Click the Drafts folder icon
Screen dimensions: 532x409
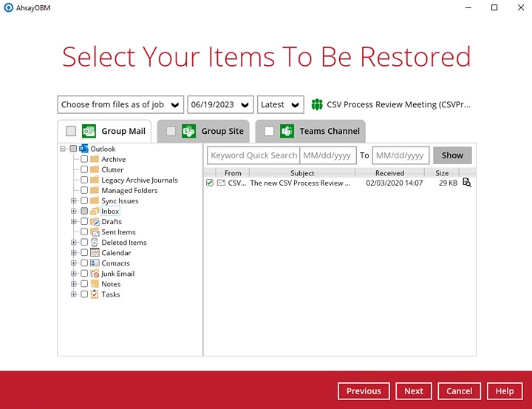(95, 222)
